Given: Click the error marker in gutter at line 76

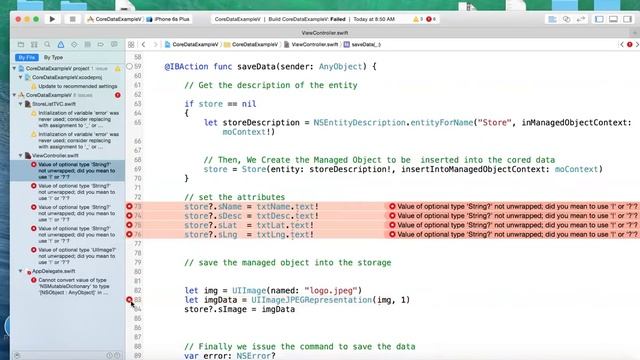Looking at the screenshot, I should point(129,235).
